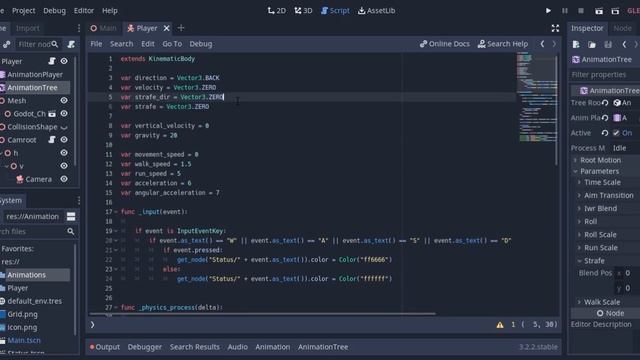Open the File menu in script editor
640x360 pixels.
96,44
